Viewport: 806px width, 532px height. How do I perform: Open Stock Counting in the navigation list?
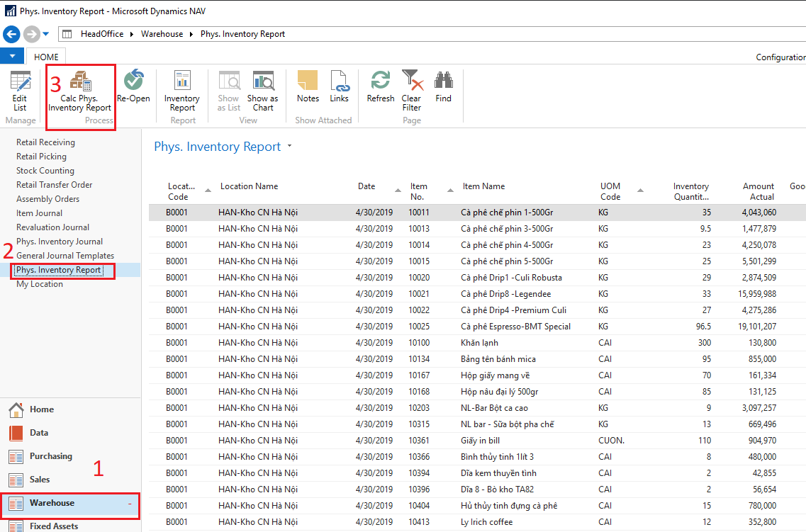point(45,171)
